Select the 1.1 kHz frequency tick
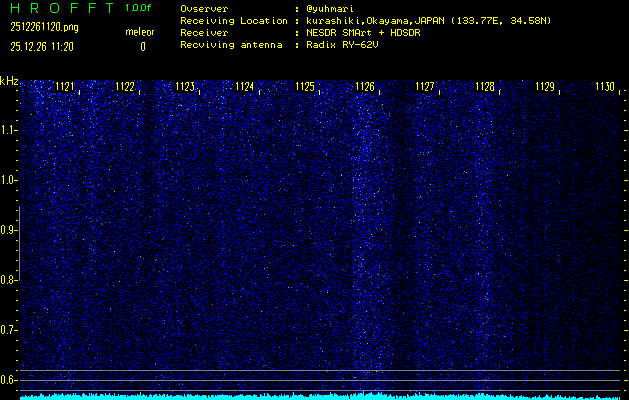The height and width of the screenshot is (400, 629). (9, 130)
